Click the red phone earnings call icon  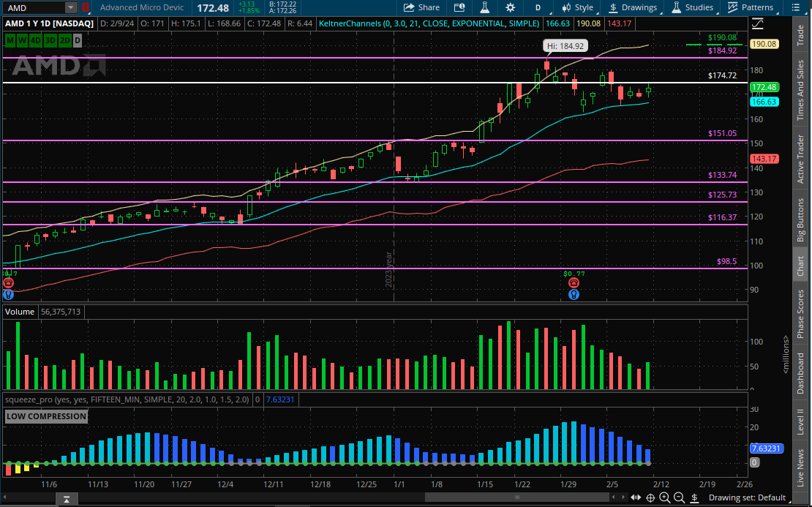[574, 283]
